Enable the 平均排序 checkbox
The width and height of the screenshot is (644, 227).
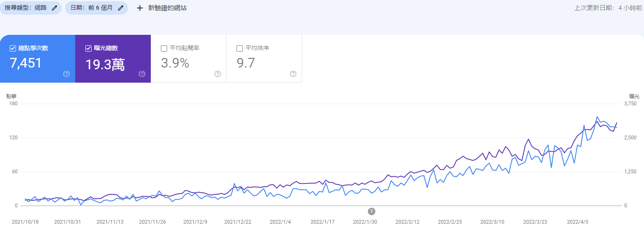tap(239, 48)
